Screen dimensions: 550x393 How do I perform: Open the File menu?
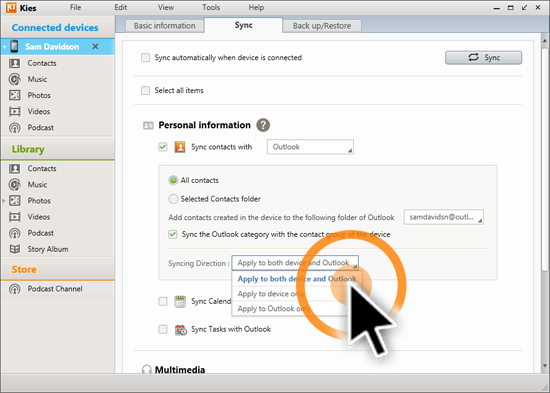pos(75,7)
